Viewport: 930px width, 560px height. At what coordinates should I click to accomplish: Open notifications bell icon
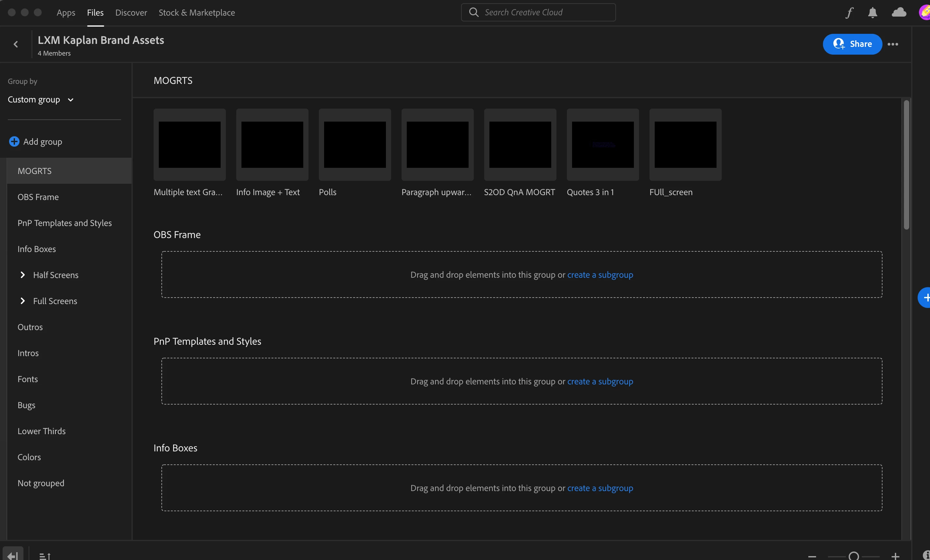coord(872,12)
